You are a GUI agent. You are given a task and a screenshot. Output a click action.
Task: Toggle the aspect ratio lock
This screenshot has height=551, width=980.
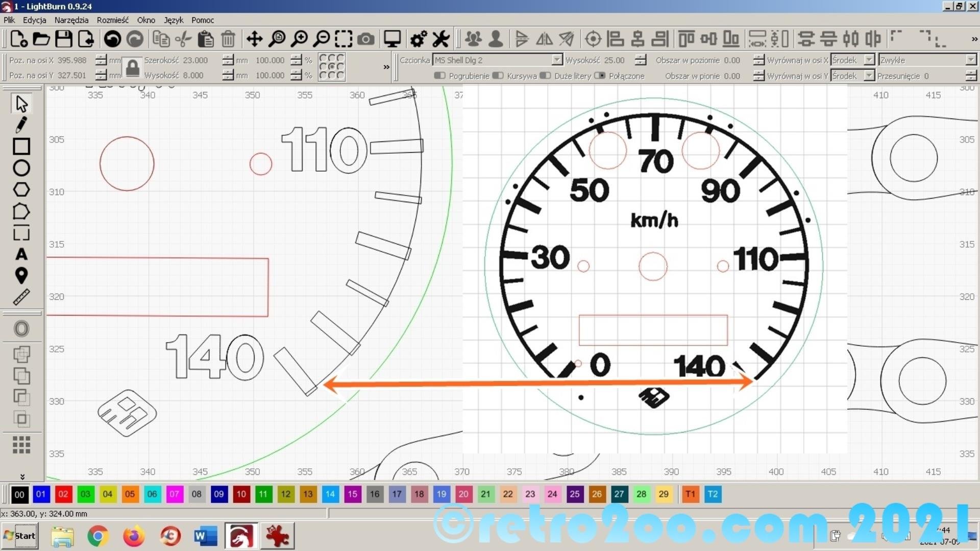pos(132,67)
